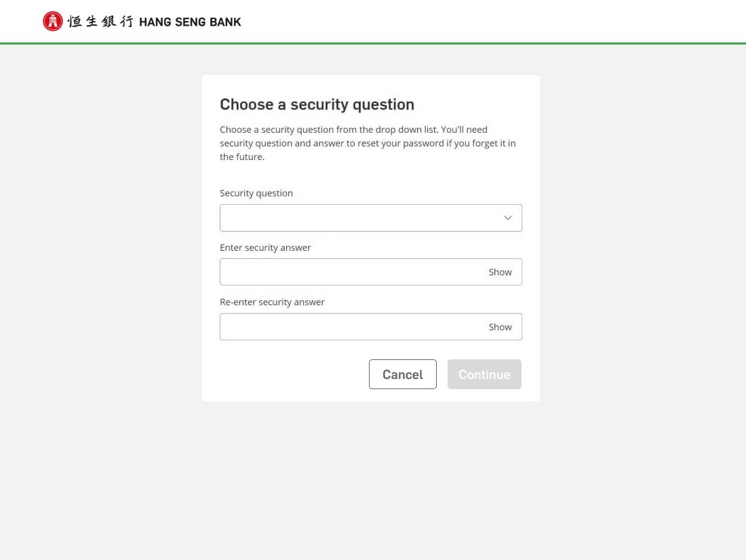The width and height of the screenshot is (746, 560).
Task: Click the instructions paragraph under the heading
Action: click(366, 143)
